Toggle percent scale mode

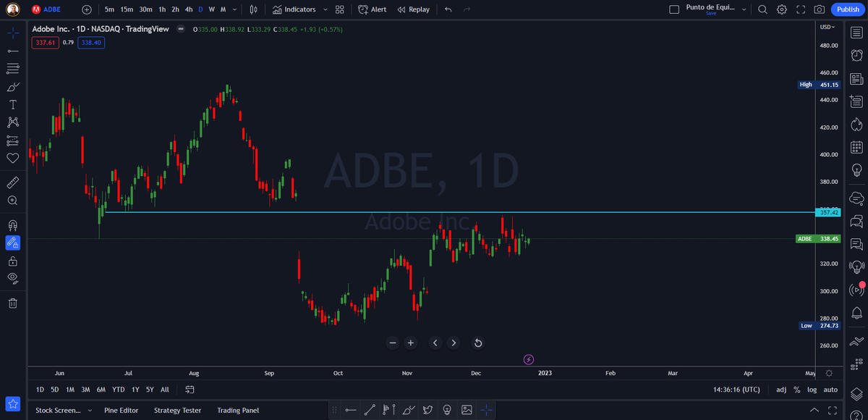(x=797, y=390)
